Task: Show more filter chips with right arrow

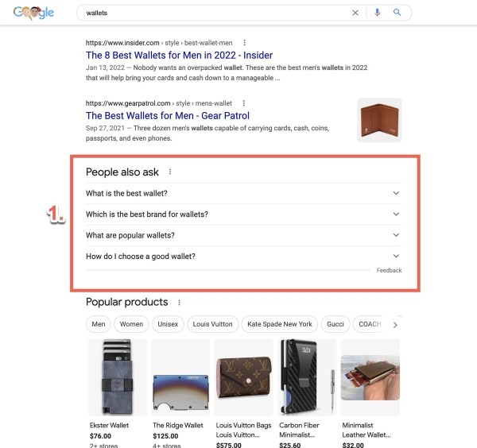Action: [395, 325]
